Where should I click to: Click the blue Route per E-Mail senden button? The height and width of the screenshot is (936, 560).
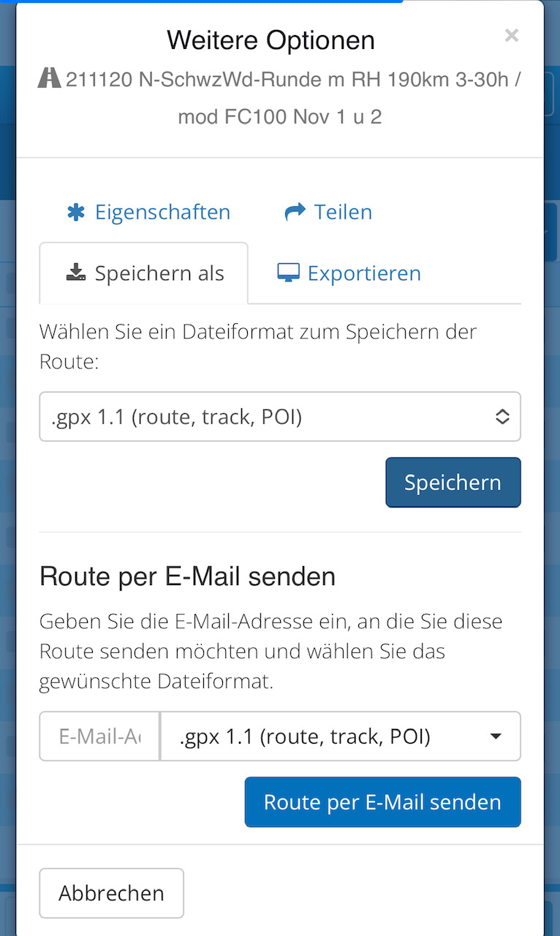382,802
